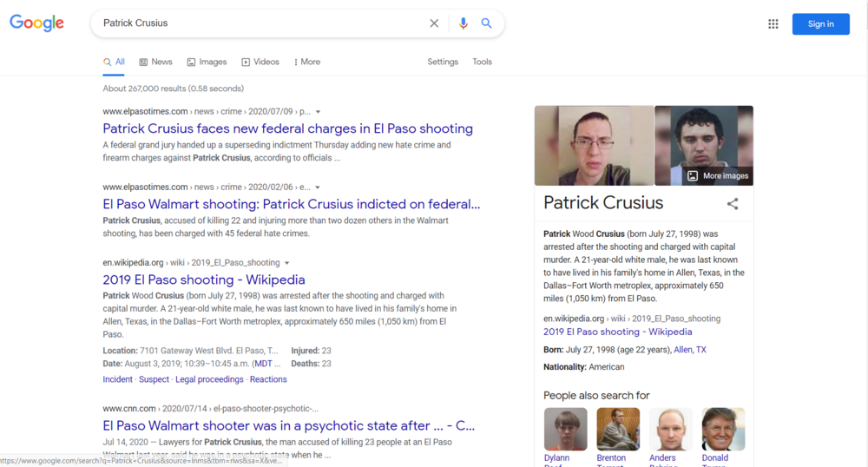Click the Sign in button
This screenshot has width=868, height=467.
coord(820,23)
